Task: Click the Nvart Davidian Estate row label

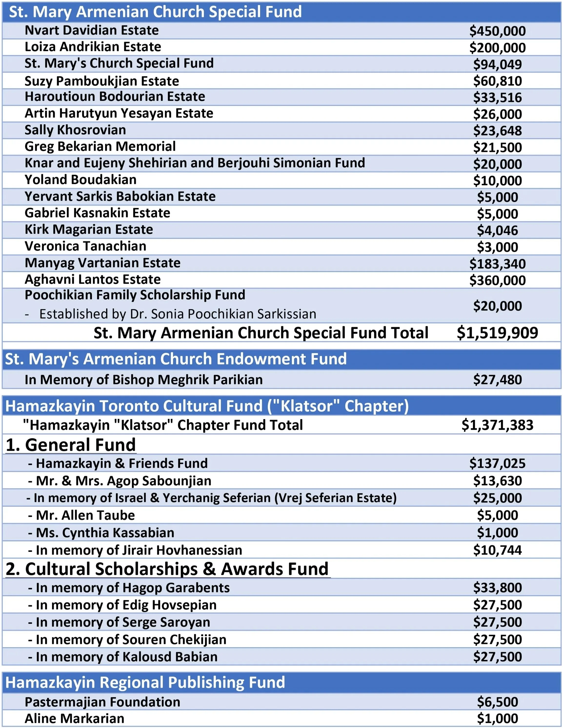Action: coord(92,30)
